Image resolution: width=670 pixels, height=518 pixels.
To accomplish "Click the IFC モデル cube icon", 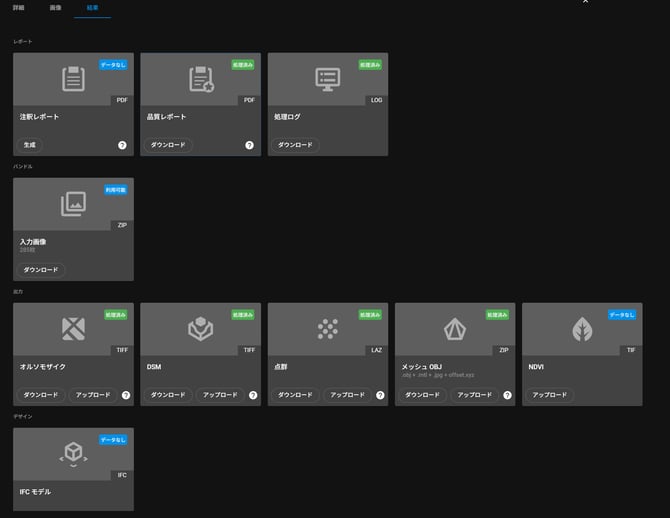I will [x=73, y=453].
